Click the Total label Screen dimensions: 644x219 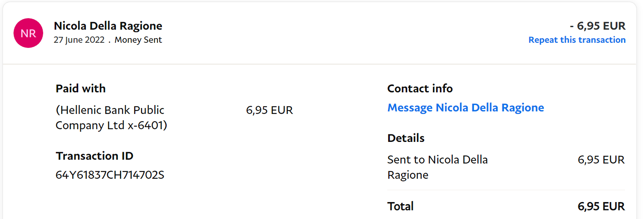pyautogui.click(x=400, y=206)
